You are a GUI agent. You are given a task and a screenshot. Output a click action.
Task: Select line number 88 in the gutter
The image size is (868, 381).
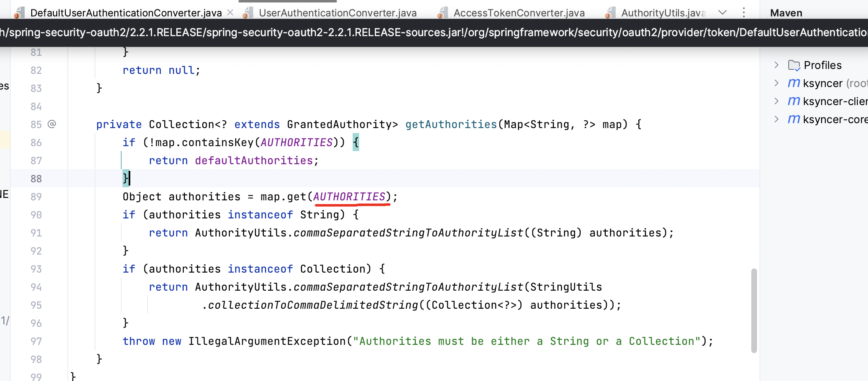(37, 179)
